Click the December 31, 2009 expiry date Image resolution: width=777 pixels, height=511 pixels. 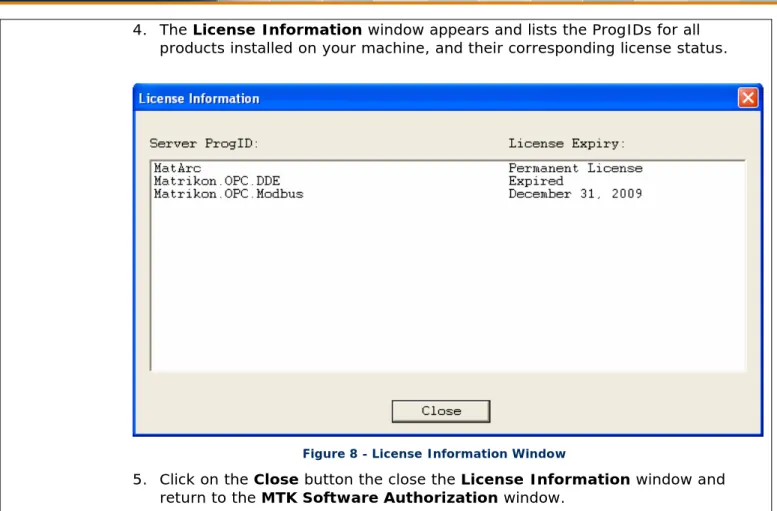pyautogui.click(x=575, y=194)
